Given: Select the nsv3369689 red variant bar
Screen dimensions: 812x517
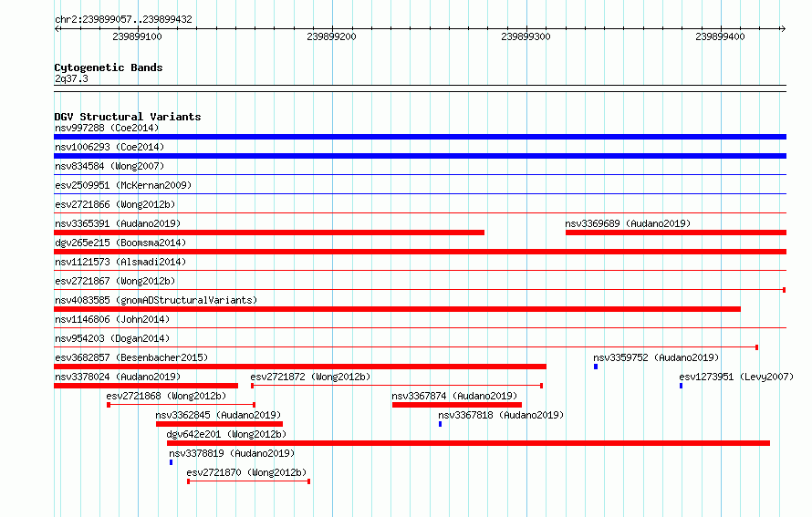Looking at the screenshot, I should coord(676,233).
